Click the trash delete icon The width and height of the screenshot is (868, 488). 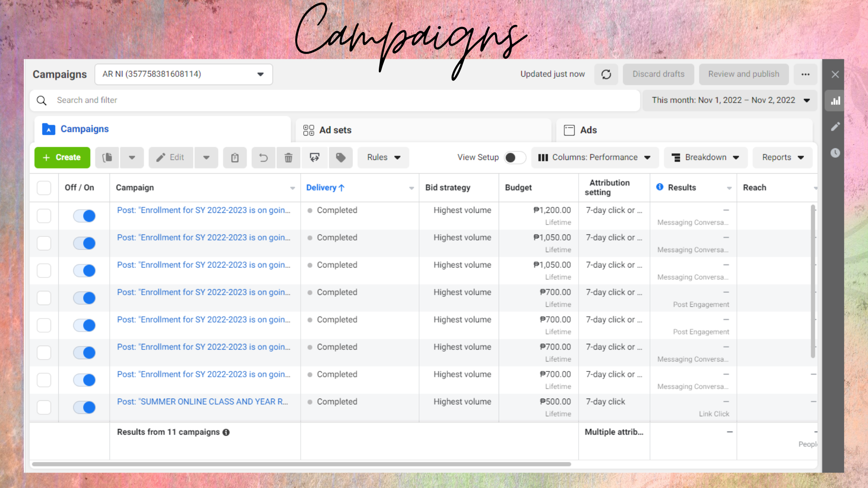[288, 158]
